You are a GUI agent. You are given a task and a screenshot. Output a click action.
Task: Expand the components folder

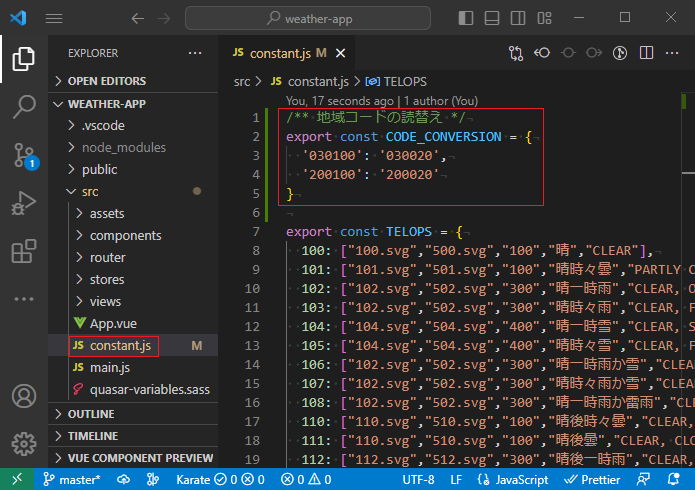pyautogui.click(x=133, y=235)
